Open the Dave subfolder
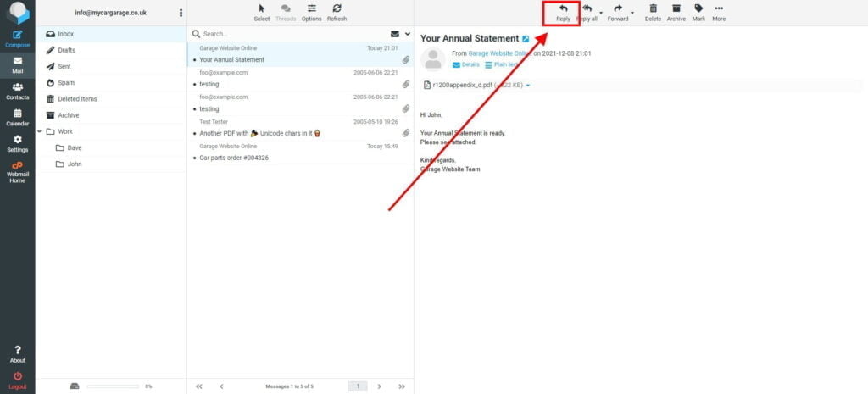This screenshot has width=868, height=394. pyautogui.click(x=111, y=147)
